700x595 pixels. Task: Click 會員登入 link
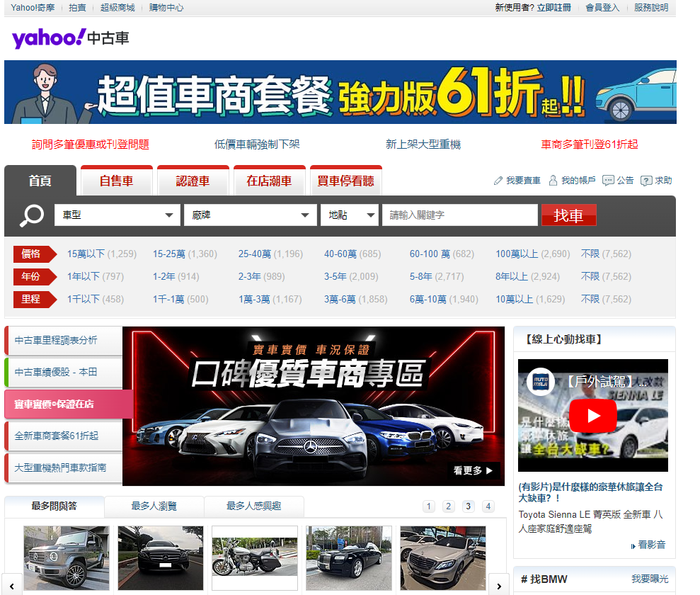point(602,8)
